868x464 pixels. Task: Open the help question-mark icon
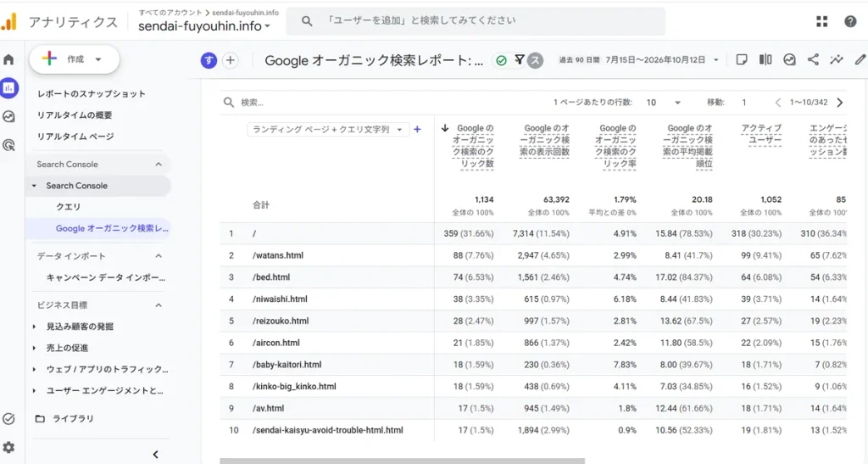pos(850,21)
